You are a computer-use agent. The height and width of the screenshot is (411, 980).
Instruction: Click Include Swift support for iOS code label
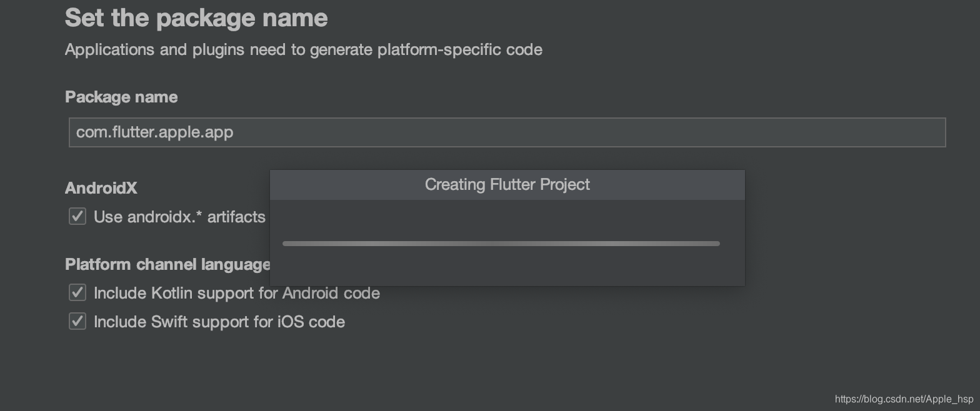219,322
